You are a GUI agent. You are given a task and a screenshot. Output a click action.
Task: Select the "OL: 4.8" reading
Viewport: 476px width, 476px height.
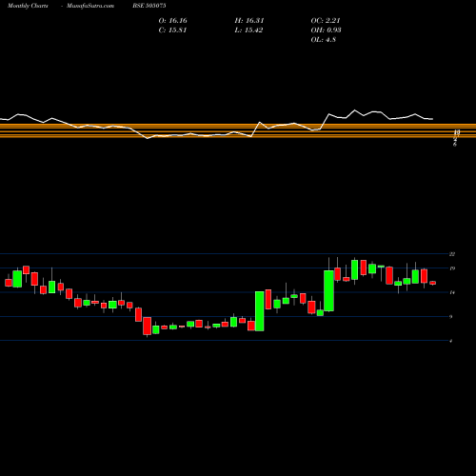[x=324, y=40]
